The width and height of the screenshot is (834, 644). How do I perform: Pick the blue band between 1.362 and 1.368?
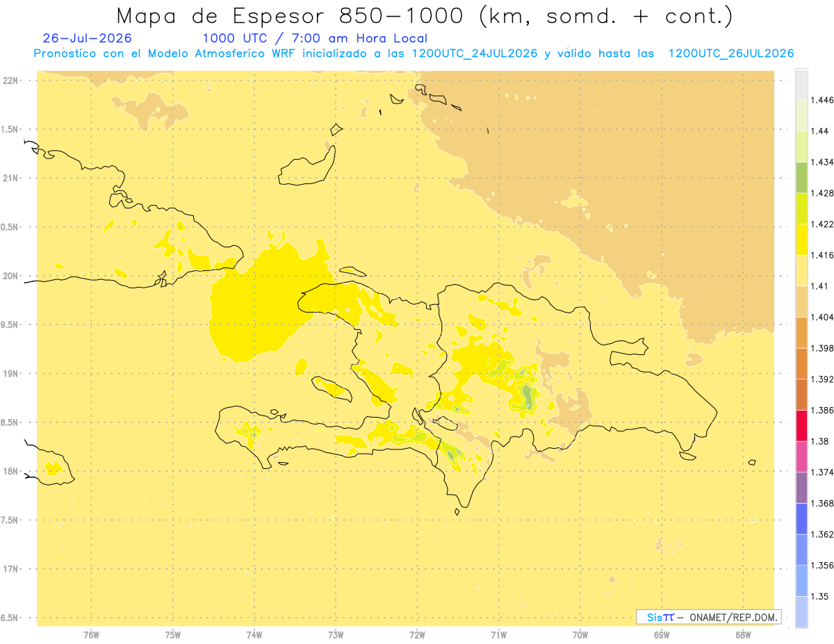point(801,518)
